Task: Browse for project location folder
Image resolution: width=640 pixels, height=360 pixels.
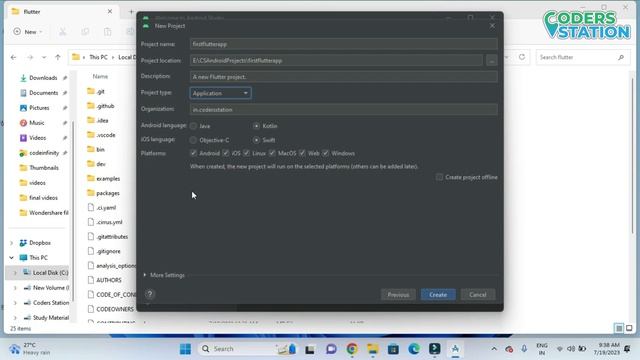Action: coord(492,60)
